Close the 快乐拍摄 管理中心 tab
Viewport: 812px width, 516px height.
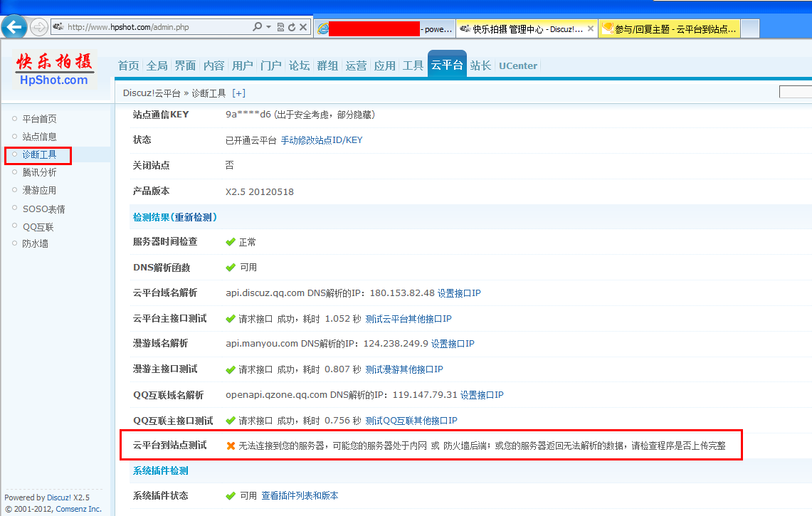coord(591,28)
